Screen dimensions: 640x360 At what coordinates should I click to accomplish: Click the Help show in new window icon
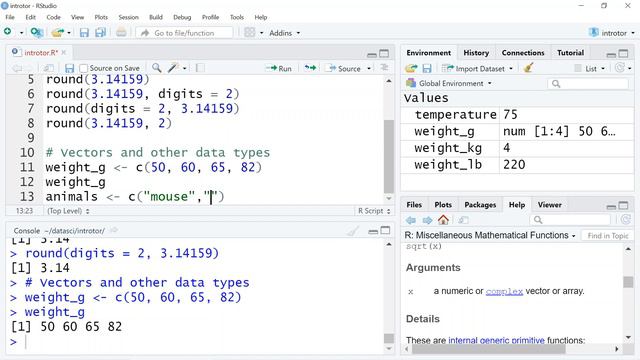point(463,220)
